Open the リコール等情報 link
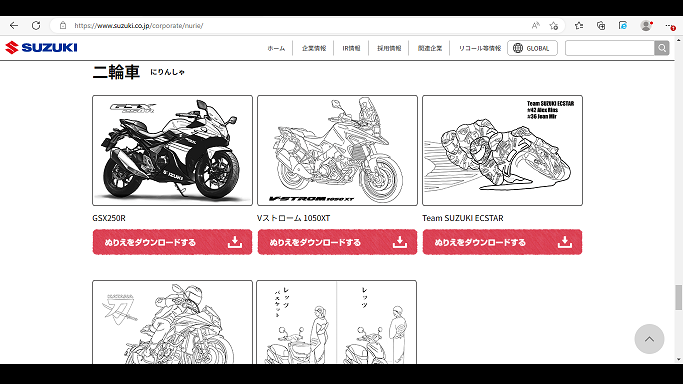 [x=480, y=48]
